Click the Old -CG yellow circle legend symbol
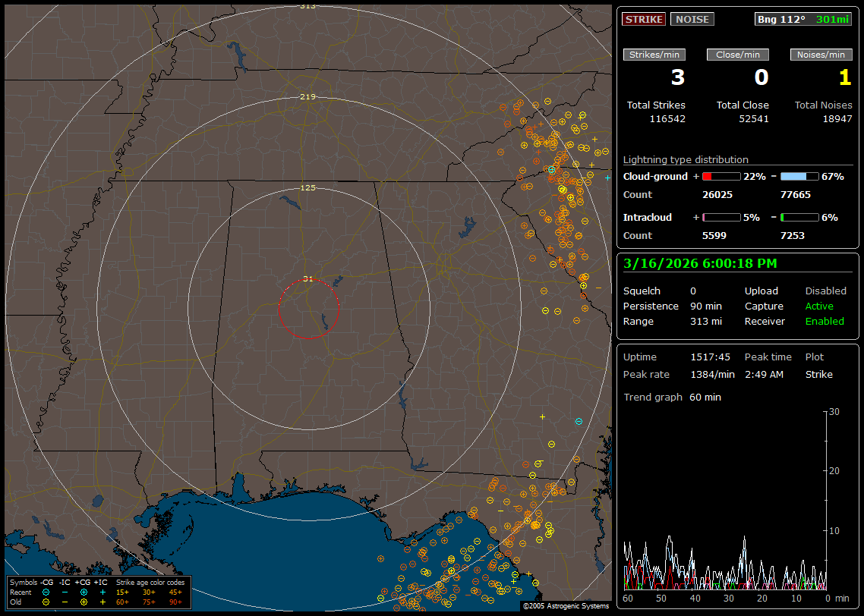 tap(46, 602)
